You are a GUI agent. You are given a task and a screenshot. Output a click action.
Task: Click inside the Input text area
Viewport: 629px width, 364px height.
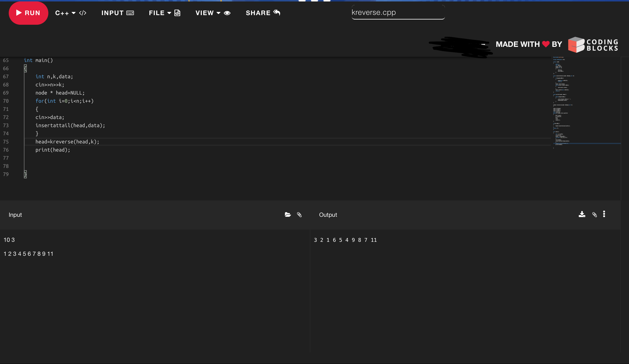(154, 291)
